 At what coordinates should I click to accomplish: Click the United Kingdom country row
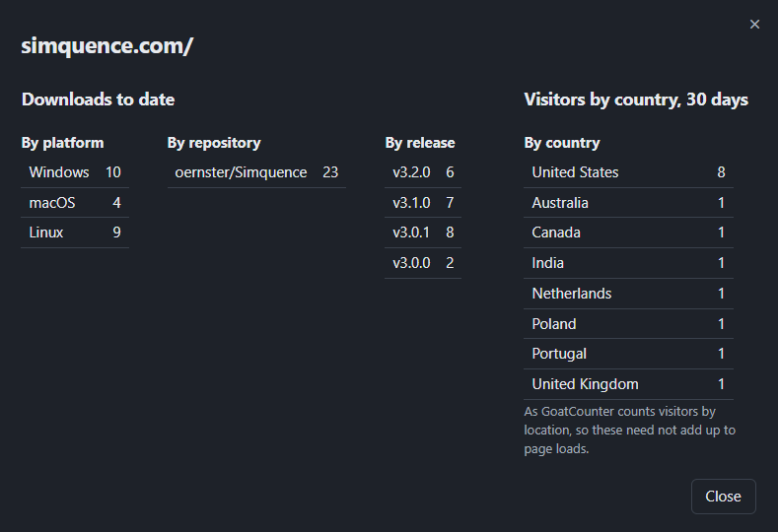click(x=629, y=384)
